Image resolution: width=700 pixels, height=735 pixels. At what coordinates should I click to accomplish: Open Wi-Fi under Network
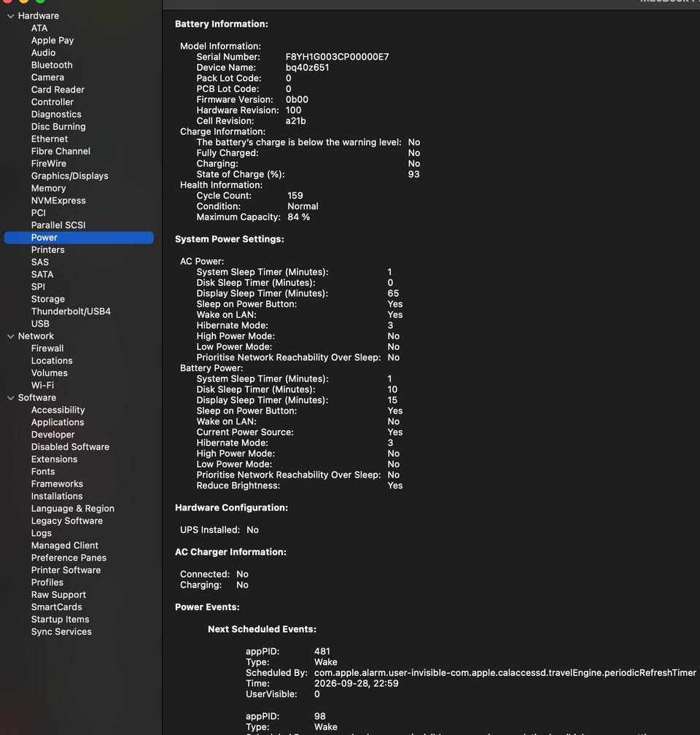[x=42, y=385]
